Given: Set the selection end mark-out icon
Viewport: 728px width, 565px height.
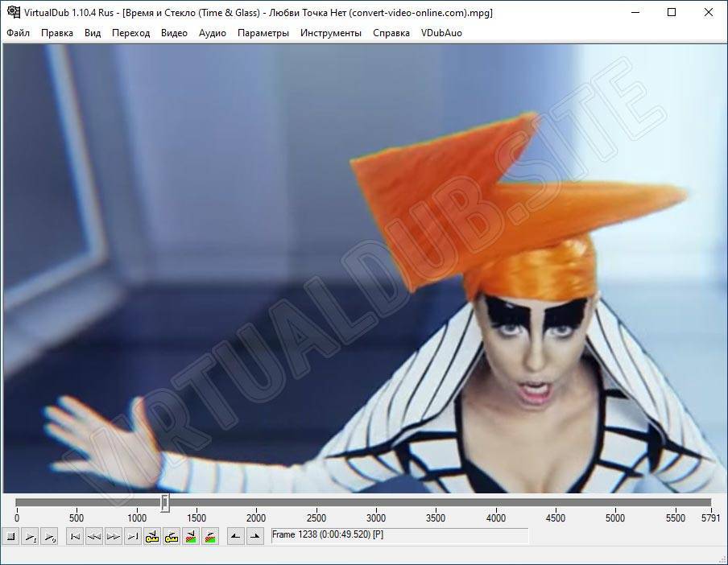Looking at the screenshot, I should 254,536.
